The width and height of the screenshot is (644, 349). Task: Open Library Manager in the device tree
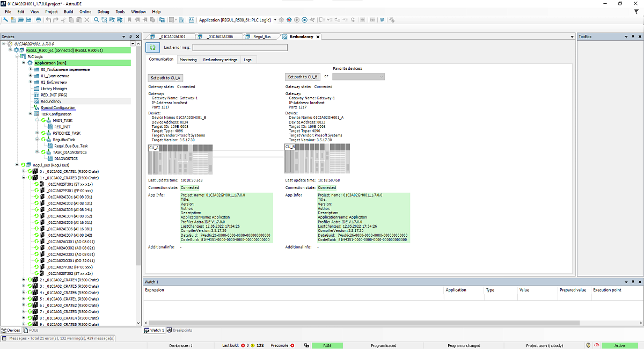tap(54, 89)
